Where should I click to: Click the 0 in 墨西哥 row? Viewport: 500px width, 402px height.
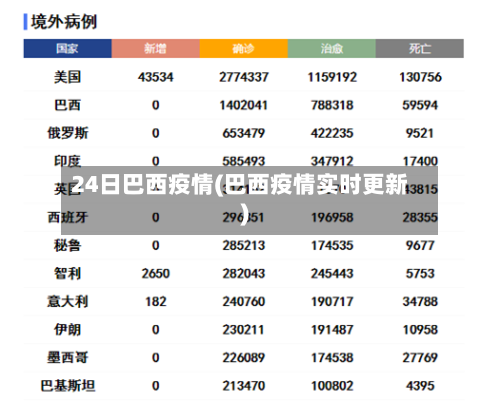(x=156, y=358)
